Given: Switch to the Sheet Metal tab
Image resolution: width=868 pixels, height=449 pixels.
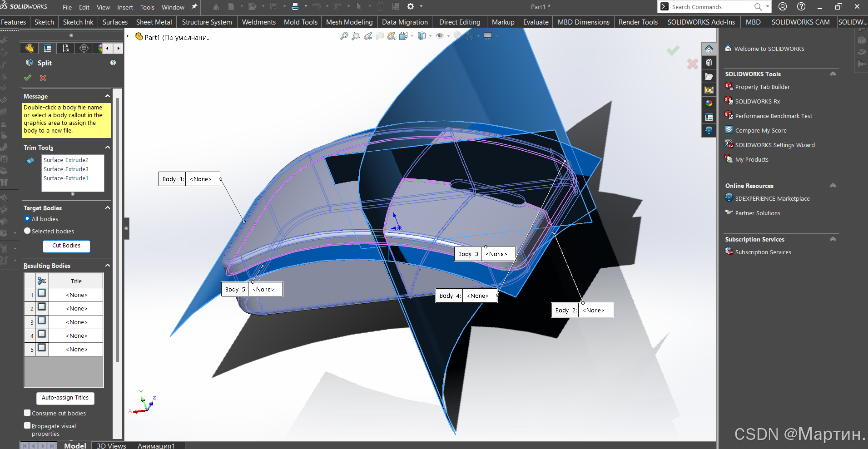Looking at the screenshot, I should click(x=154, y=22).
